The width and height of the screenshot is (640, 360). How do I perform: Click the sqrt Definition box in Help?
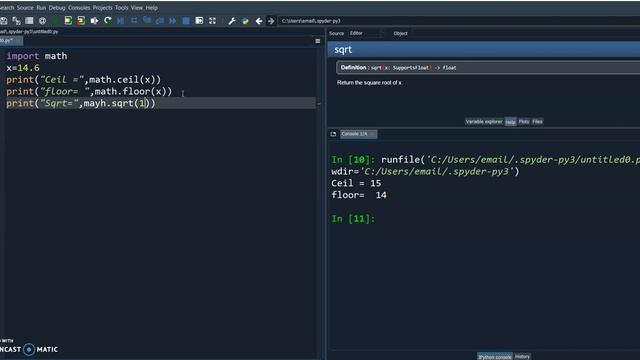[x=488, y=68]
